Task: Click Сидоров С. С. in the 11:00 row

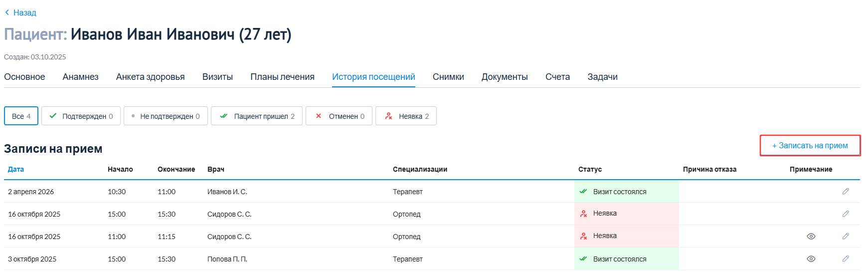Action: pos(229,237)
